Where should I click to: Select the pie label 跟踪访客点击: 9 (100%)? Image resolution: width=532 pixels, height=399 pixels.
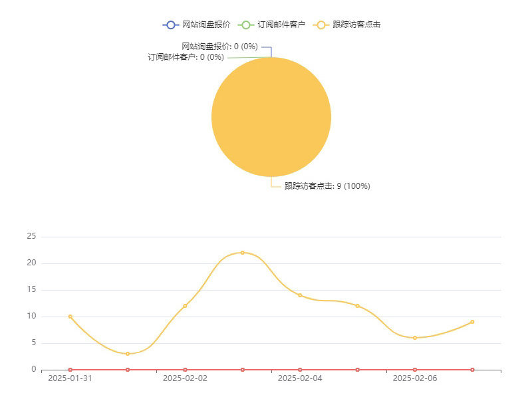[x=327, y=186]
